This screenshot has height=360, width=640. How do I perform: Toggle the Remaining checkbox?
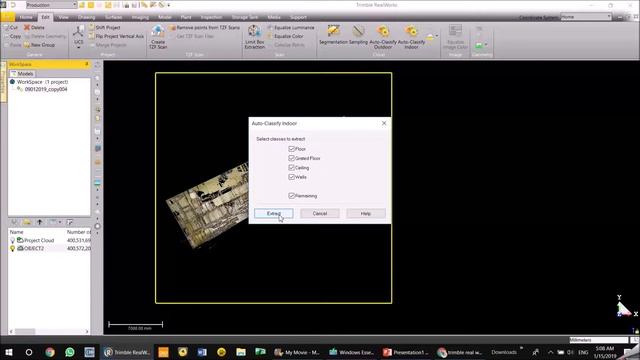click(291, 196)
